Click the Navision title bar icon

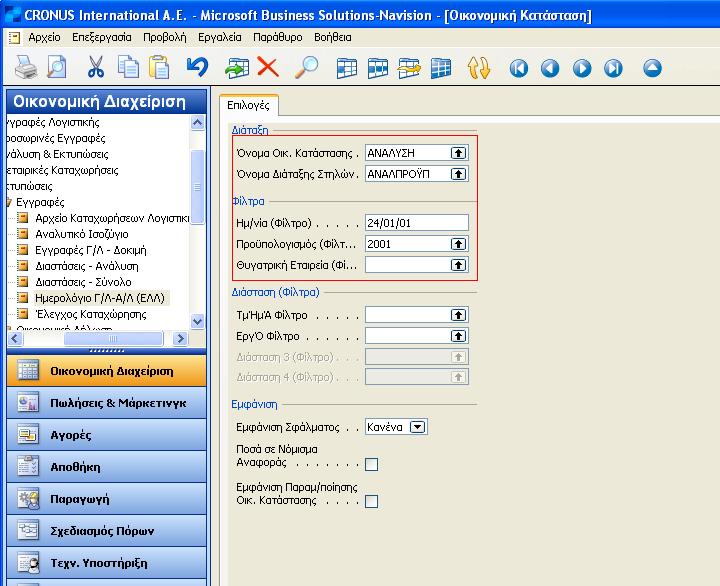click(12, 15)
